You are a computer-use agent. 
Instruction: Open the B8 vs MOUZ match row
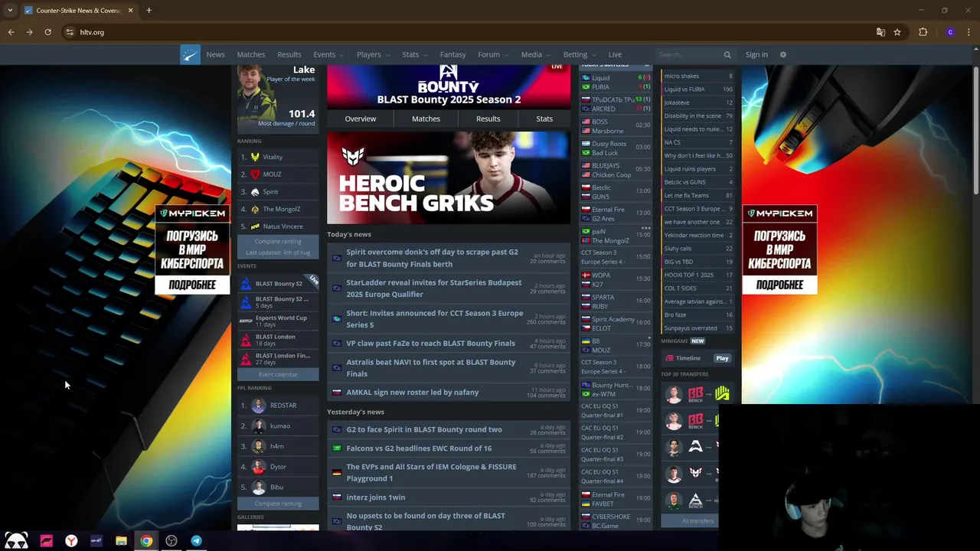click(x=616, y=346)
